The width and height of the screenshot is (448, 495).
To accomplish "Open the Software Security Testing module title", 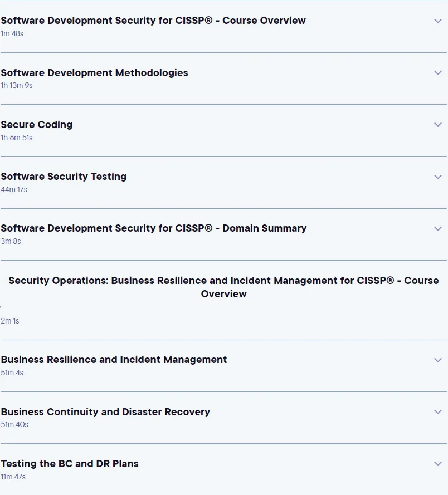I will 64,177.
